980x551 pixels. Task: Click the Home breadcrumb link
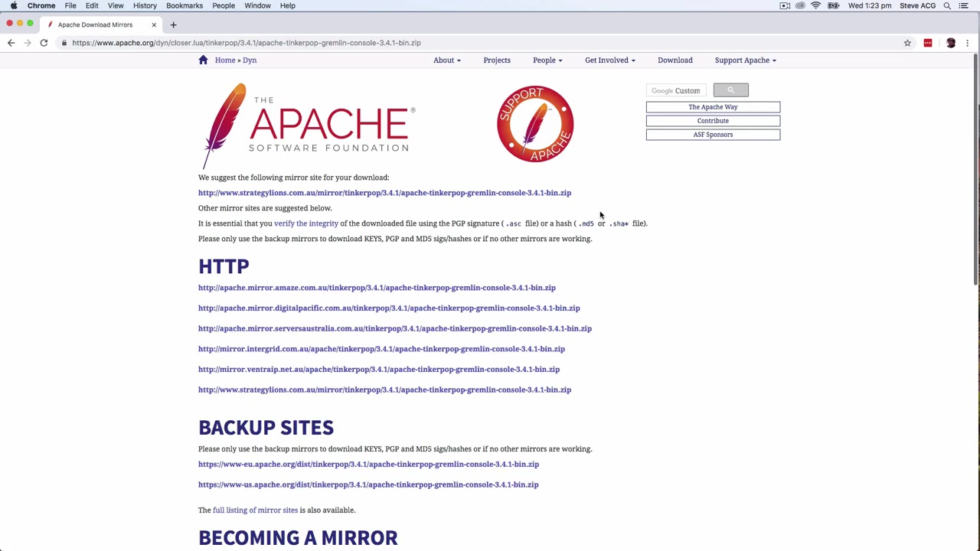(225, 60)
